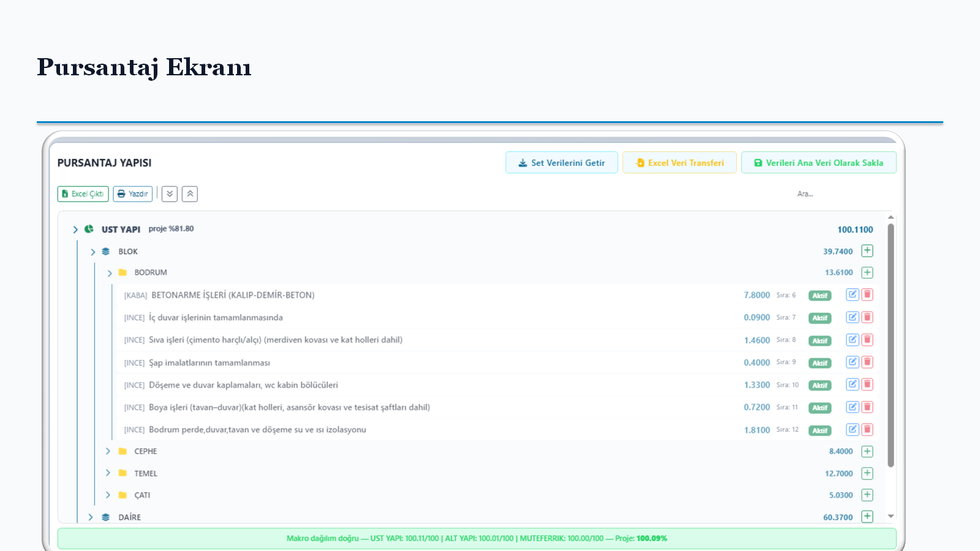Edit the İç duvar işlerinin tamamlanmasında row
The height and width of the screenshot is (551, 980).
point(853,317)
